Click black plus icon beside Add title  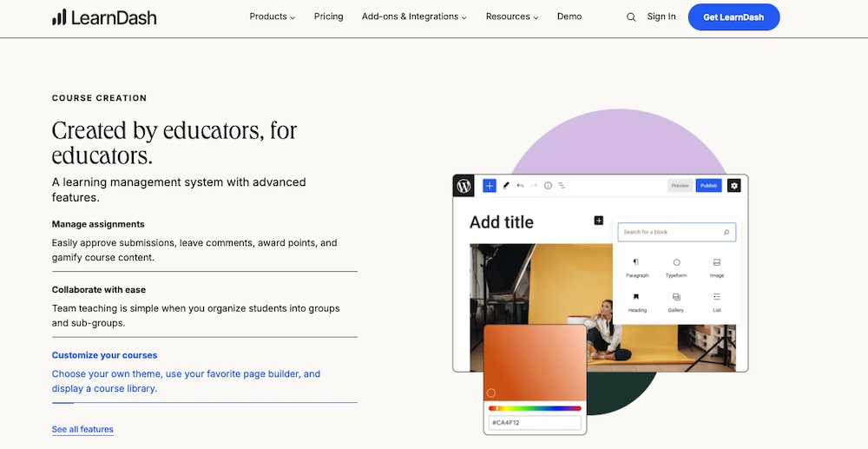coord(598,221)
